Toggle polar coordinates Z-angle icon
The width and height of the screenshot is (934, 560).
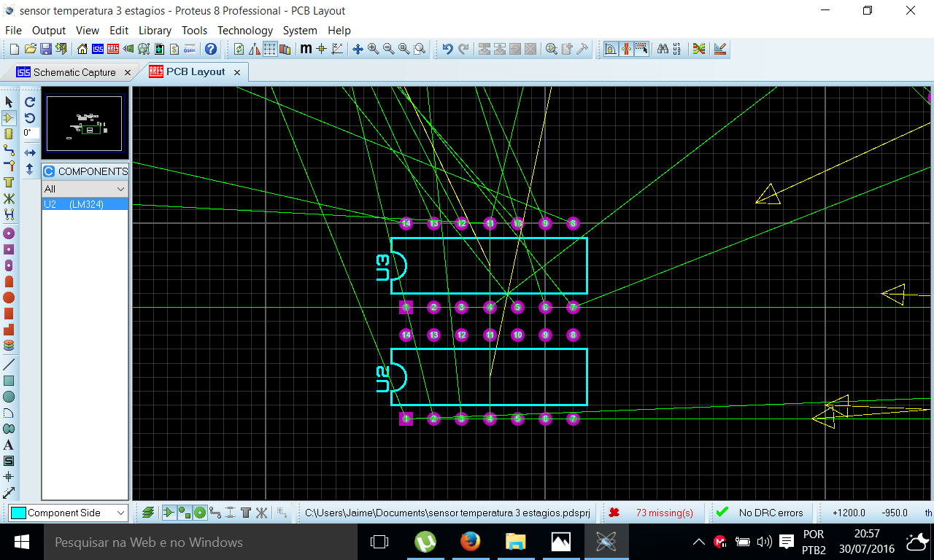click(337, 49)
